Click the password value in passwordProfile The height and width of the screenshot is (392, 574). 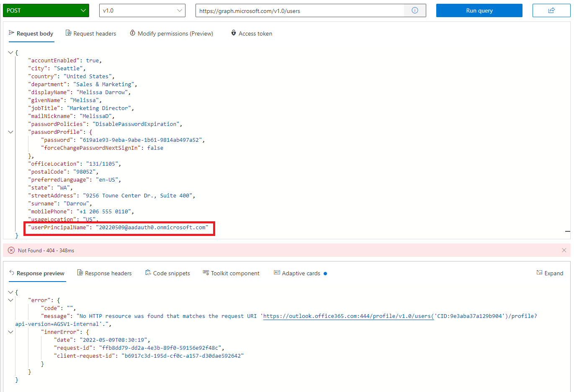pos(141,140)
